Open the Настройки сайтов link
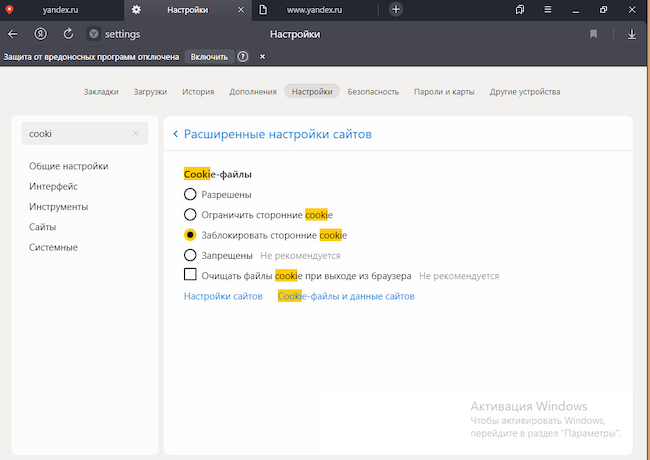The height and width of the screenshot is (460, 650). (223, 297)
